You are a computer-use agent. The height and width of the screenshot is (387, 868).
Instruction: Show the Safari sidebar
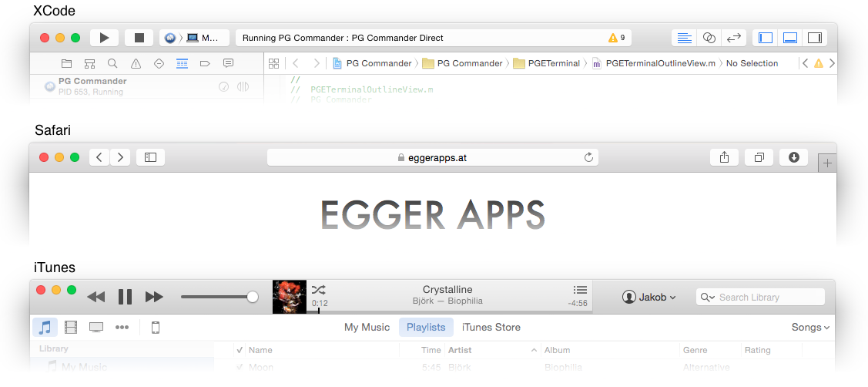(x=151, y=157)
